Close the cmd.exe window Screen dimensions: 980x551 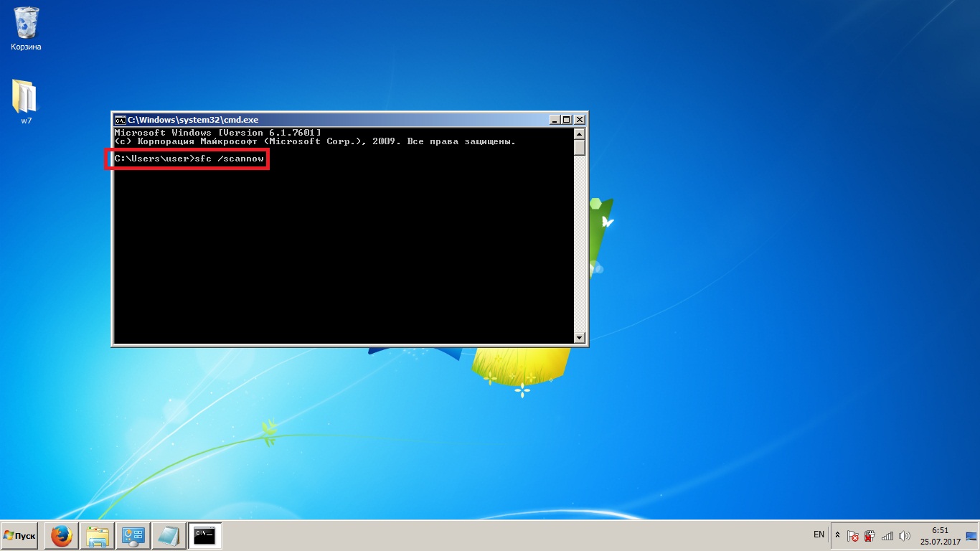pos(580,120)
